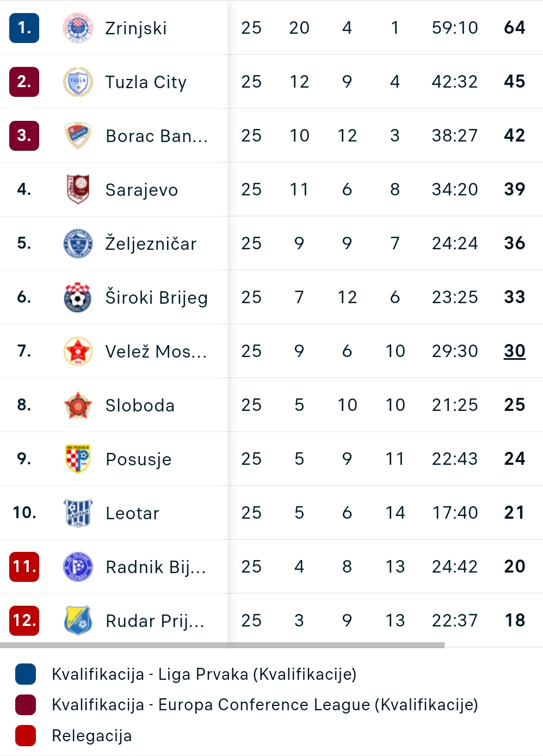Image resolution: width=543 pixels, height=756 pixels.
Task: Open the Radnik Bijeljina team link
Action: pyautogui.click(x=156, y=567)
